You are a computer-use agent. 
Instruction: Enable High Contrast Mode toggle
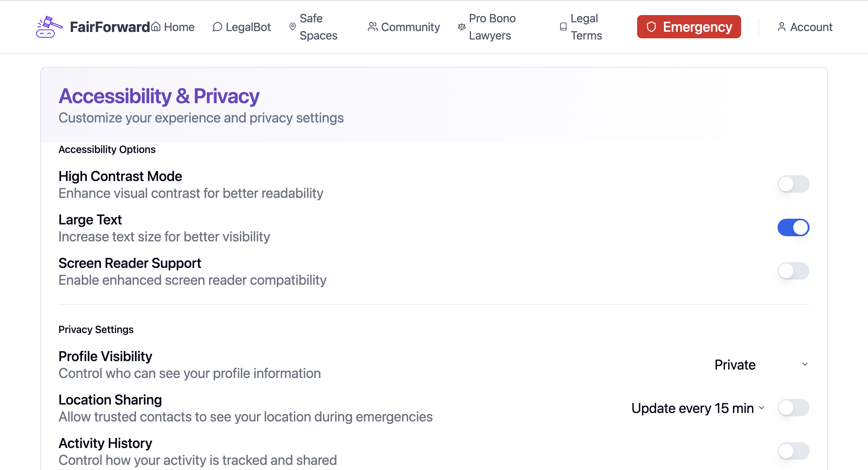click(793, 184)
